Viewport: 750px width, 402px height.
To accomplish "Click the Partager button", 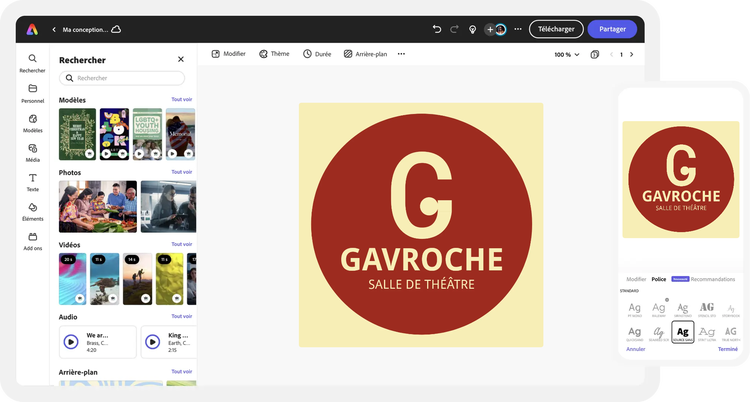I will tap(612, 29).
